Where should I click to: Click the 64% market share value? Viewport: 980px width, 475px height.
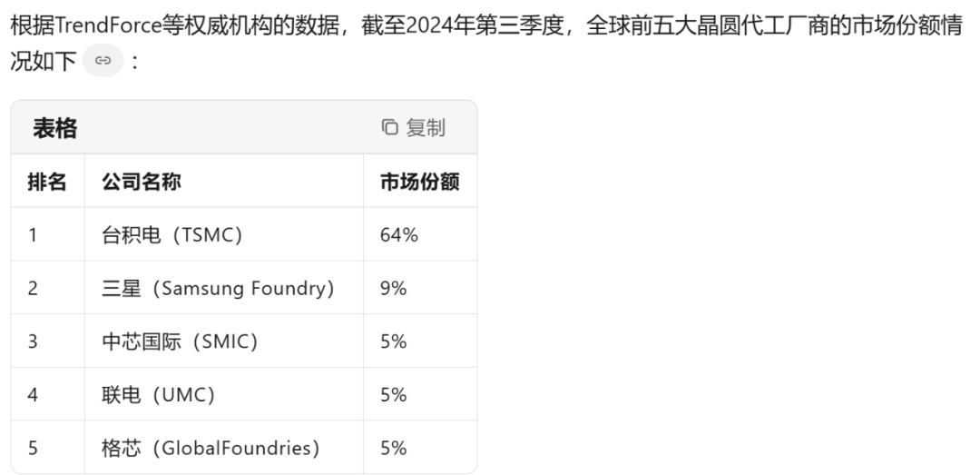(398, 235)
